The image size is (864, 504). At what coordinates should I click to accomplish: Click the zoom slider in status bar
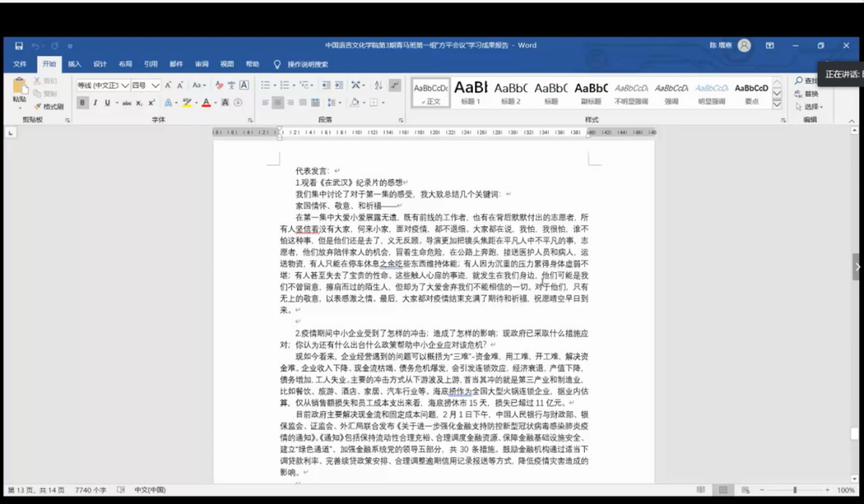794,490
